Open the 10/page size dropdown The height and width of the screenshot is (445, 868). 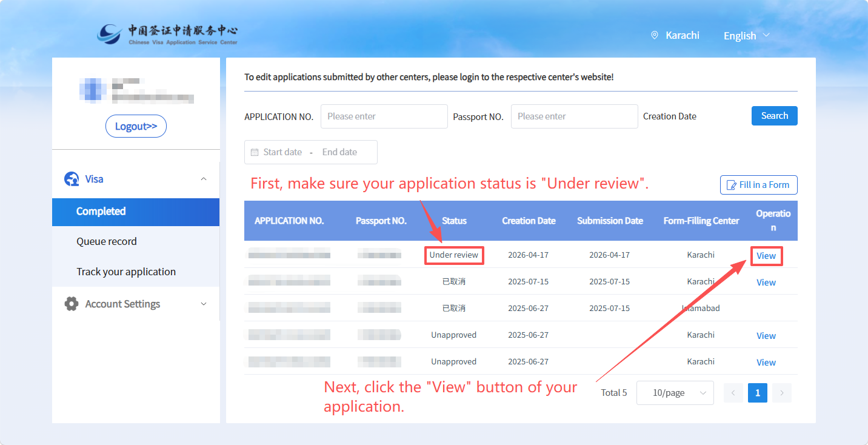(x=675, y=393)
